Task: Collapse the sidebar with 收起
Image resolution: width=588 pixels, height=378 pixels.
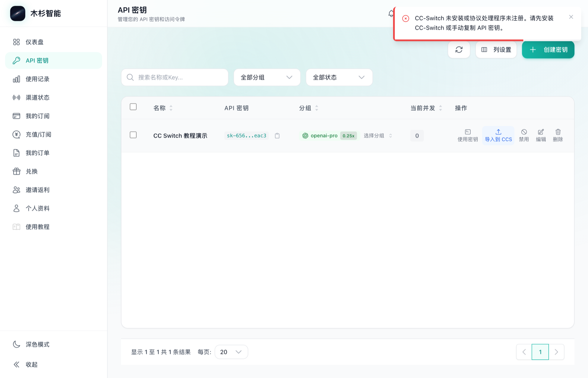Action: pos(54,364)
